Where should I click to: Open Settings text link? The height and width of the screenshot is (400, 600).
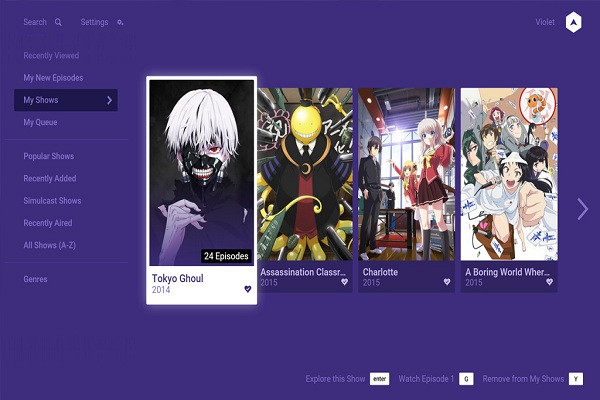pos(94,22)
